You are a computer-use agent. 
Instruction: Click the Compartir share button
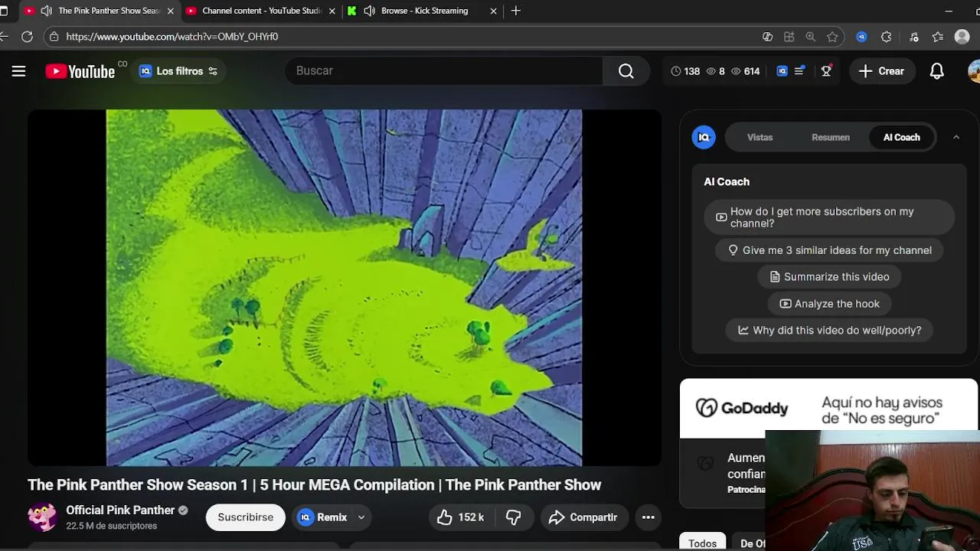583,517
